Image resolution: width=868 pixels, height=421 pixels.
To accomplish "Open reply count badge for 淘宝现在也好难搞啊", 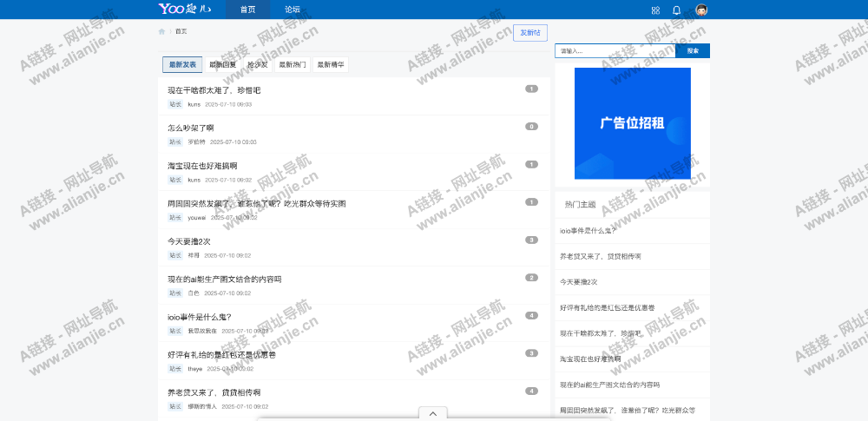I will point(531,165).
